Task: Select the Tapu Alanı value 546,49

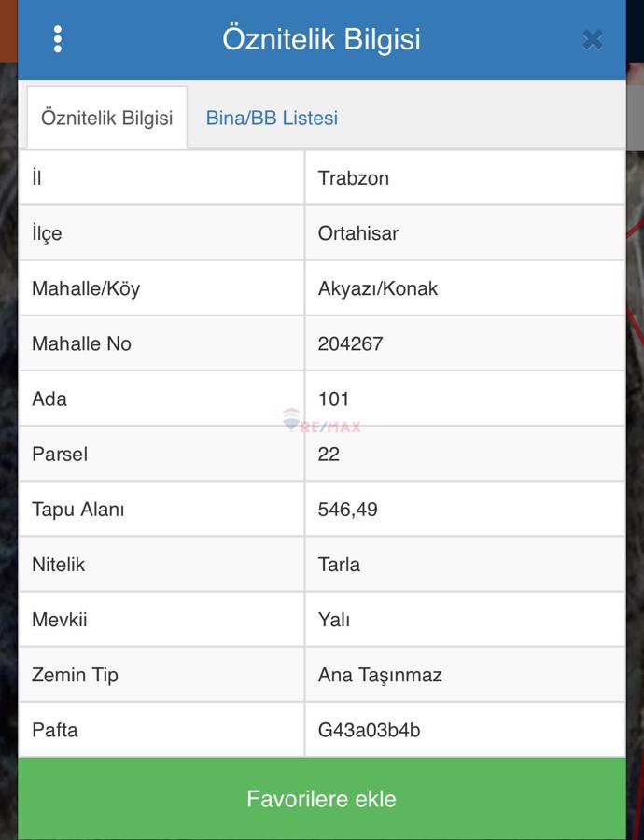Action: click(x=348, y=509)
